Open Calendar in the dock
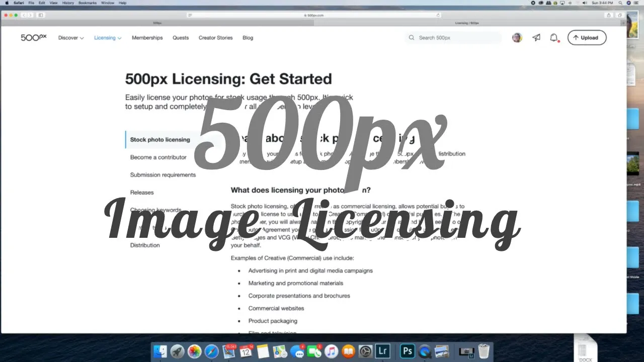Viewport: 644px width, 362px height. (247, 351)
